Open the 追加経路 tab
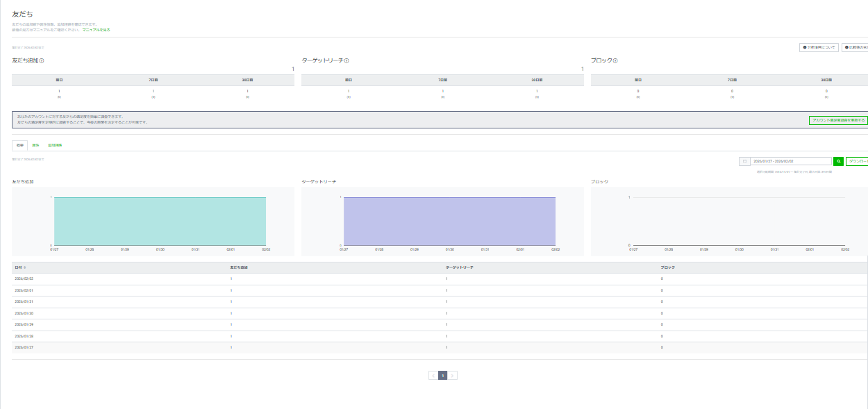 click(55, 145)
